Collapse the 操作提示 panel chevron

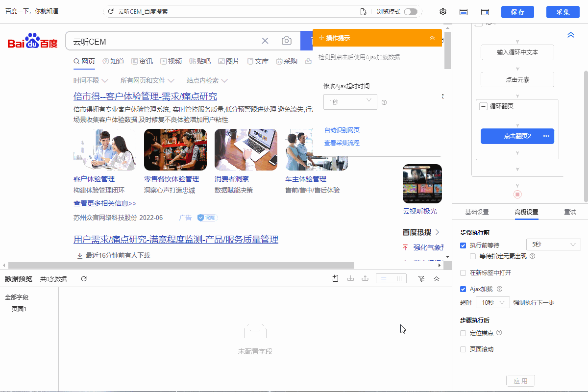[x=432, y=38]
